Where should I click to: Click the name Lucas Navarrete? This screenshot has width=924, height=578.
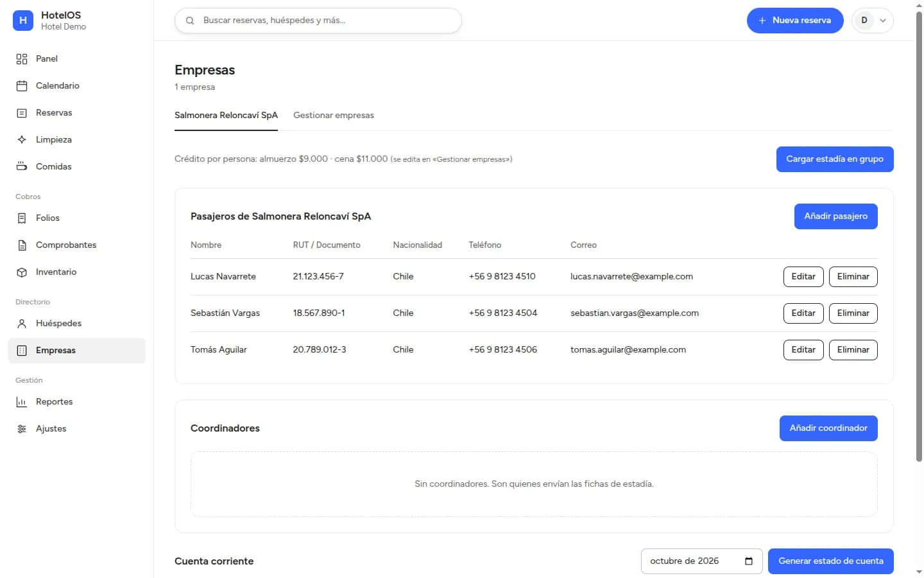click(223, 277)
